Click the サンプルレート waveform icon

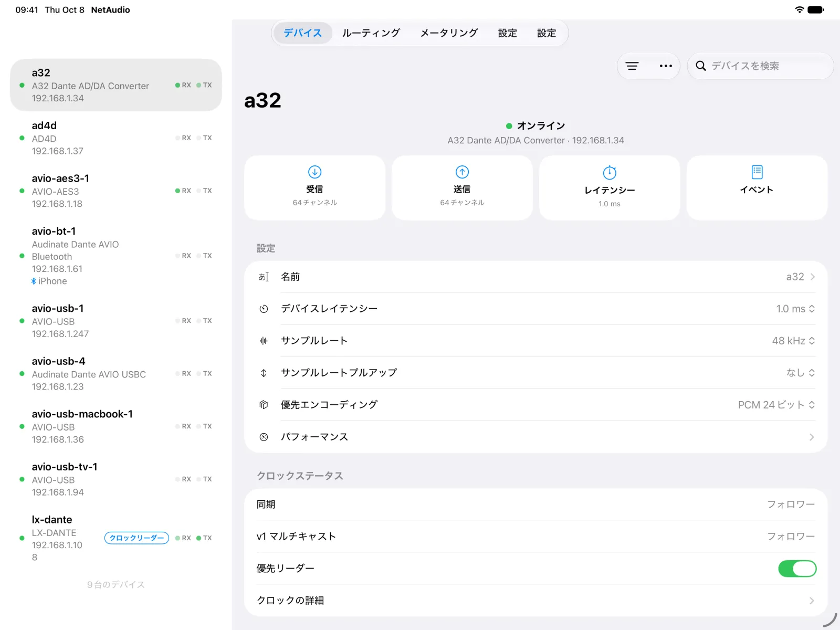click(264, 341)
